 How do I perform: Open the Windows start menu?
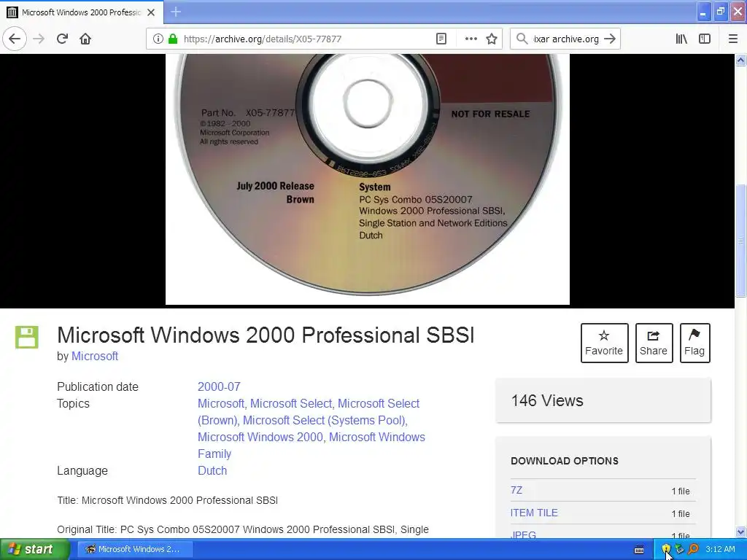(35, 549)
